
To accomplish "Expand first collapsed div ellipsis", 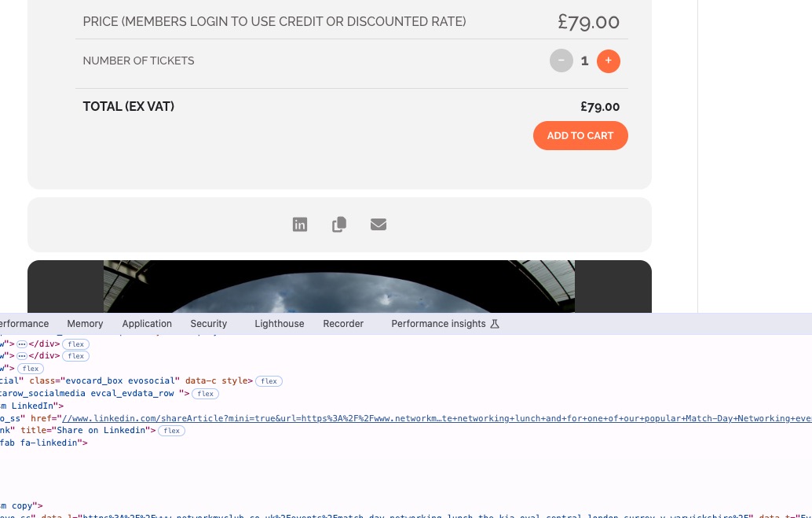I will 22,343.
